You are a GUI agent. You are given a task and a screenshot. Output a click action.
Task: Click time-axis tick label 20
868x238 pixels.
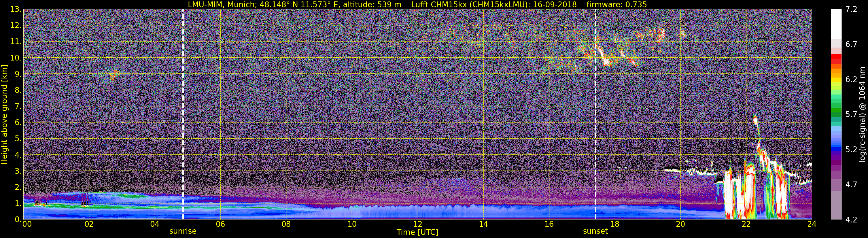(680, 224)
